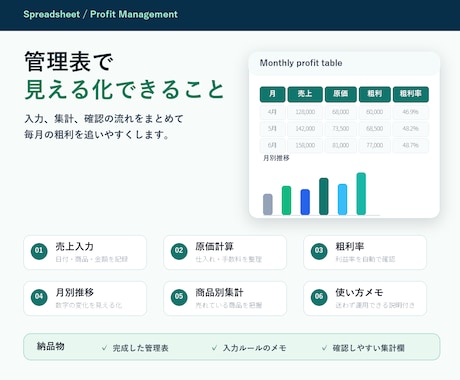Click the 5月 row cell
The width and height of the screenshot is (460, 380).
click(272, 129)
